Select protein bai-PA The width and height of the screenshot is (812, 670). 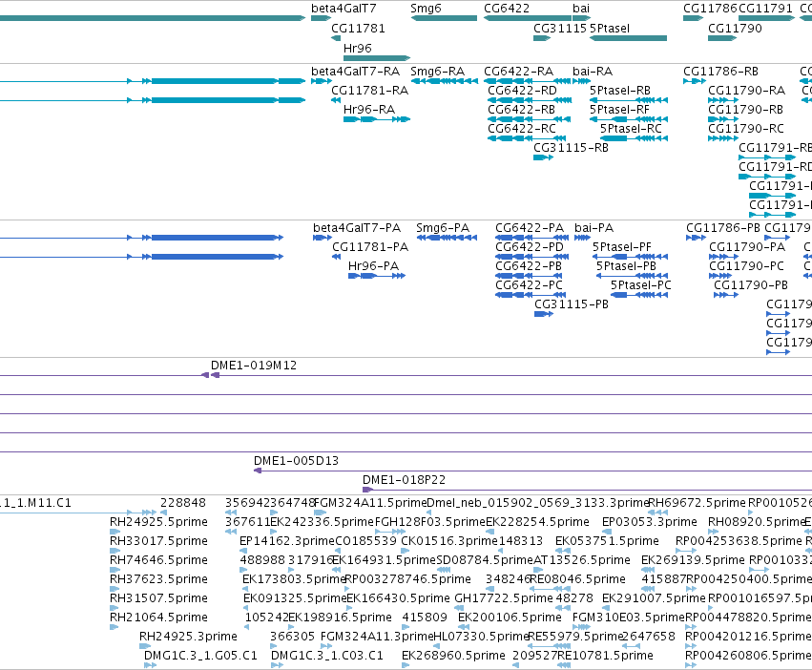click(582, 238)
